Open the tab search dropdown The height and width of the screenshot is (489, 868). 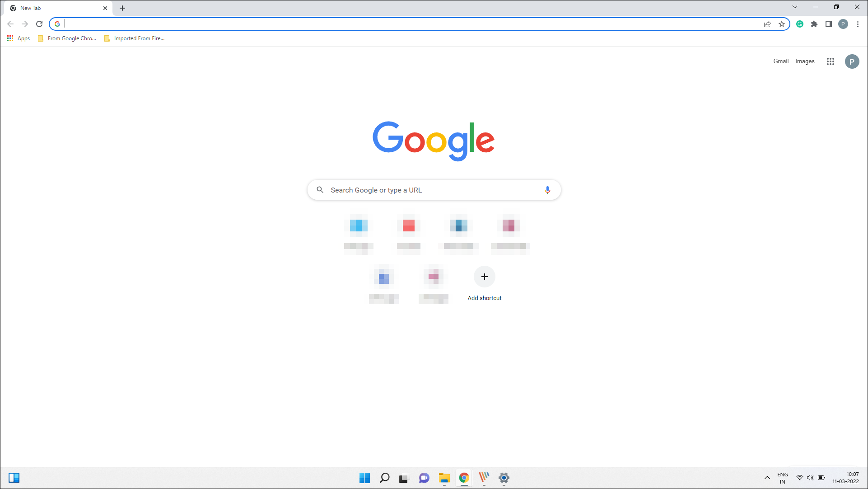point(794,7)
